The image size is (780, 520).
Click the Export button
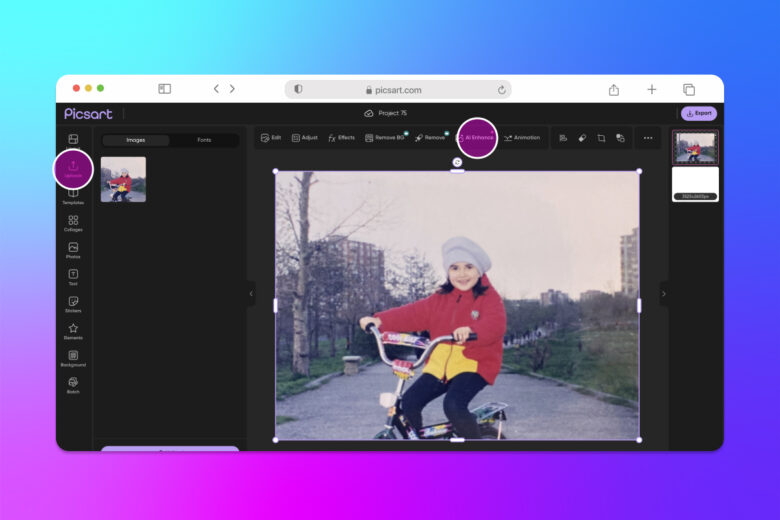698,113
